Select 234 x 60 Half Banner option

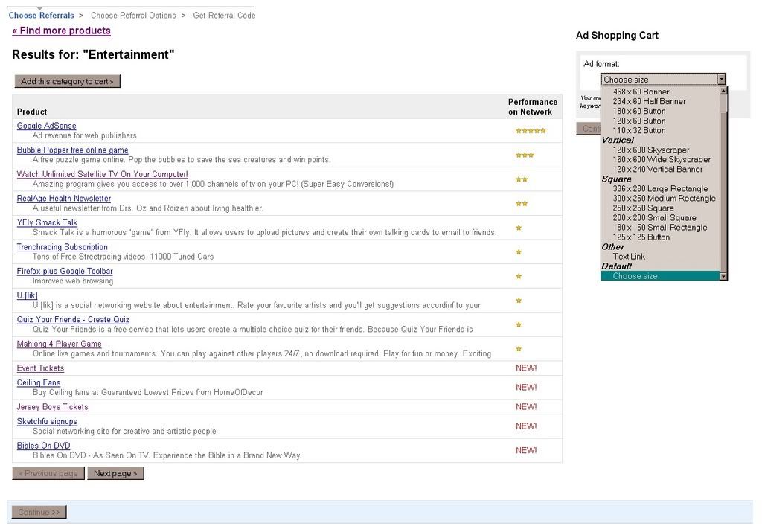click(649, 101)
